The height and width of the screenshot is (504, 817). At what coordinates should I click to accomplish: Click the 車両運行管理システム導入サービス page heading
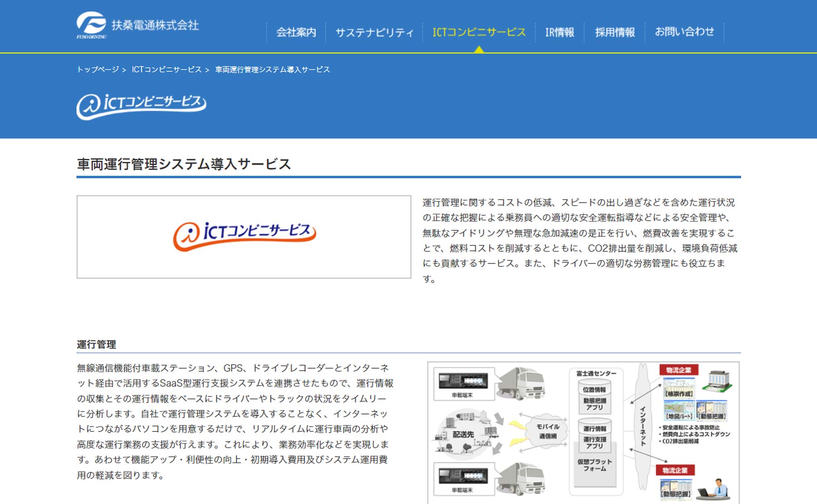coord(184,164)
